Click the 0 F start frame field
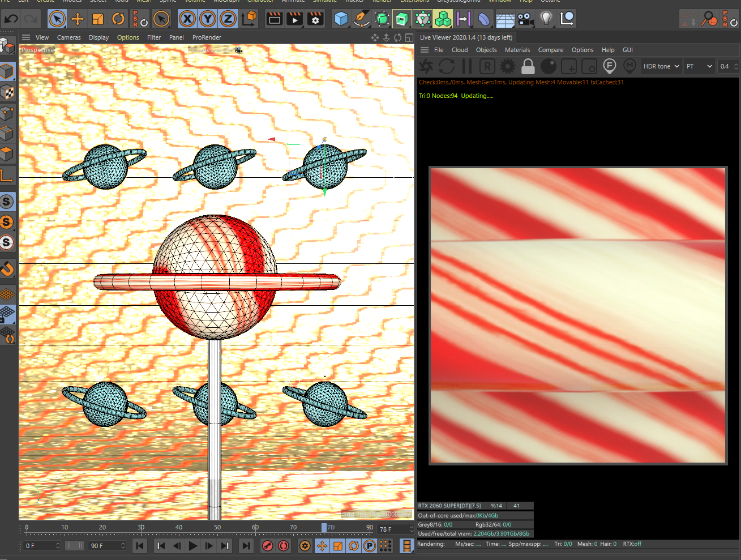This screenshot has width=741, height=560. pos(42,546)
